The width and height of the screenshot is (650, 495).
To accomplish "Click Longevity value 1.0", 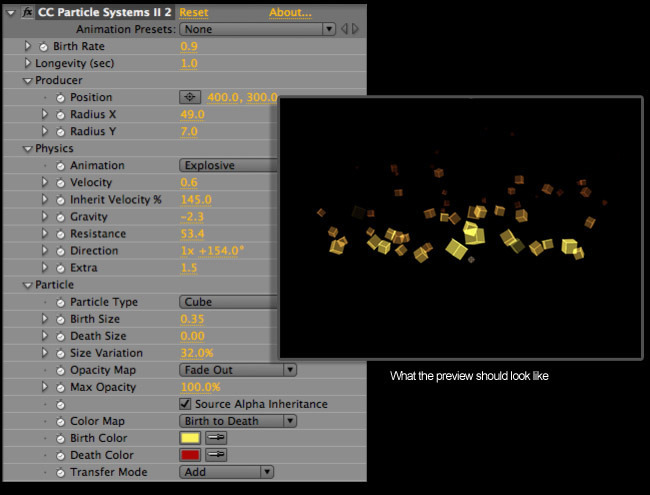I will (x=189, y=63).
